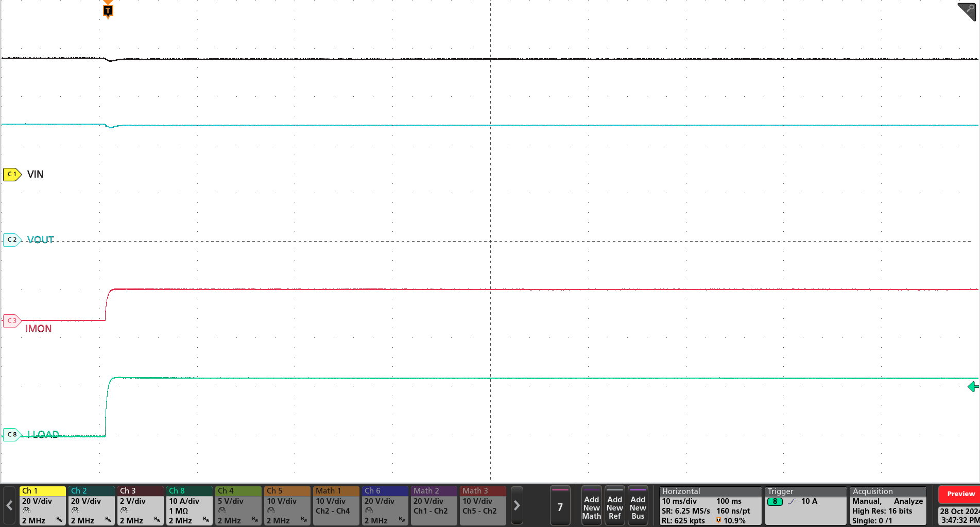The image size is (980, 527).
Task: Open the Ch 3 settings badge
Action: coord(140,505)
